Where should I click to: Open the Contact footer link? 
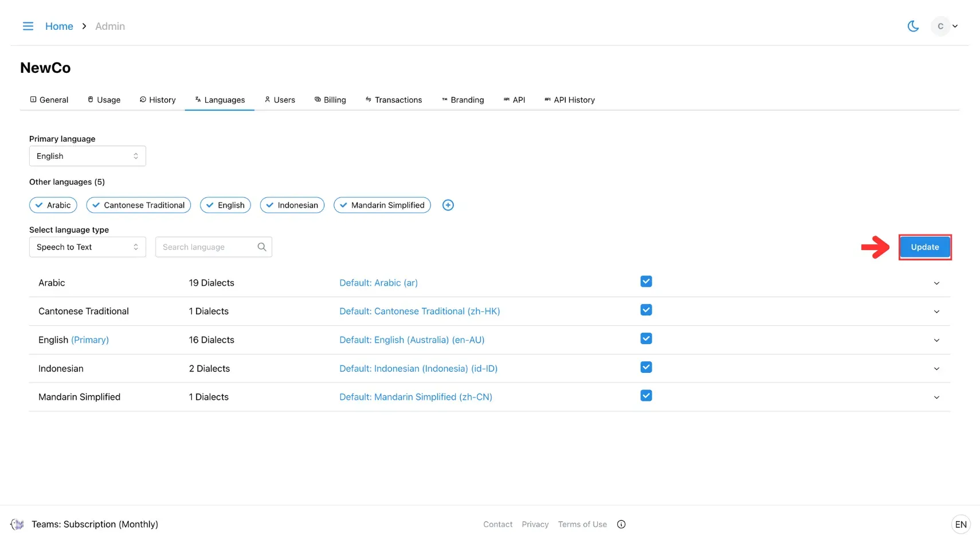tap(497, 524)
